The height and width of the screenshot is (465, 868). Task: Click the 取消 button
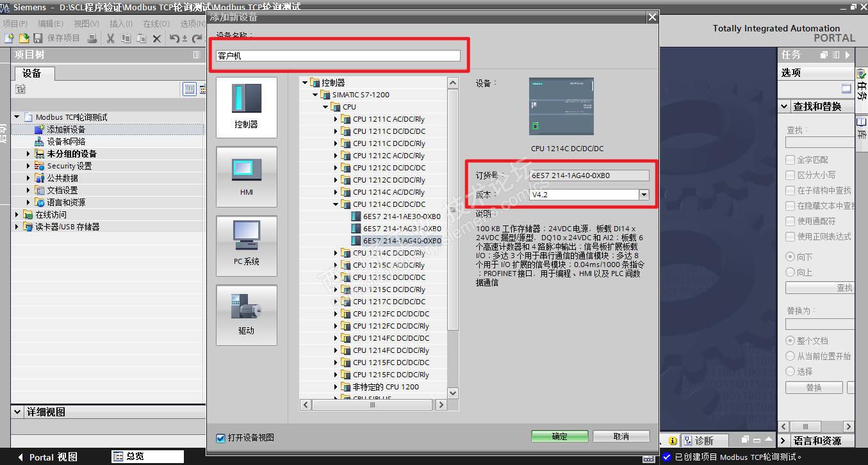click(x=621, y=436)
